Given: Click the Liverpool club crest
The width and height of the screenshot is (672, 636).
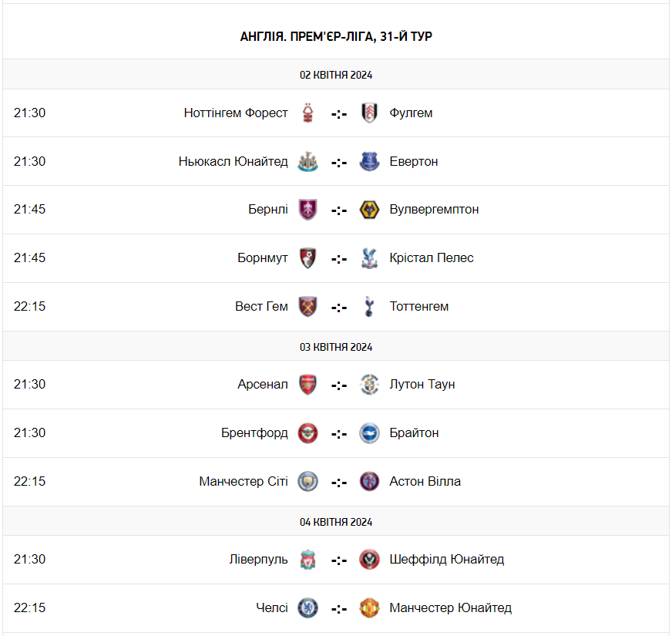Looking at the screenshot, I should click(308, 560).
